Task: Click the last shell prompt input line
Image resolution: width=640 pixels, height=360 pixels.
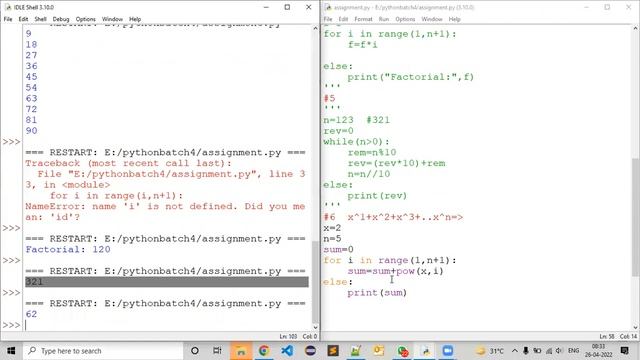Action: point(167,325)
